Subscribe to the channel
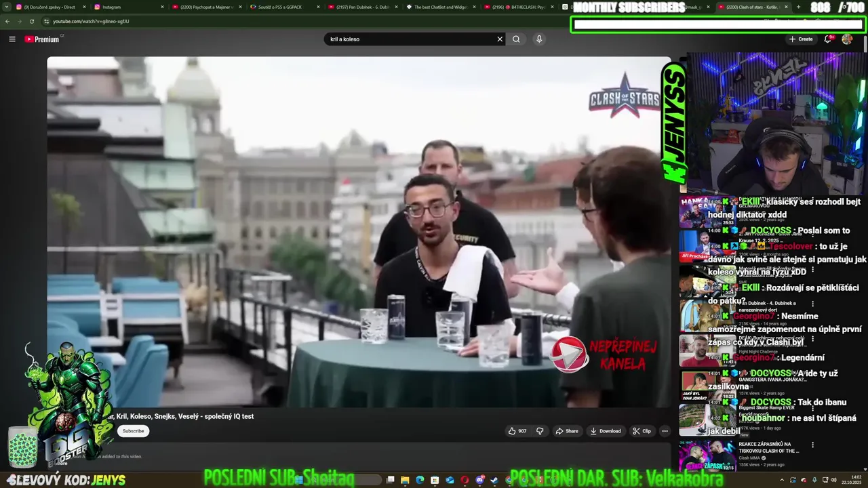This screenshot has height=488, width=868. 133,431
